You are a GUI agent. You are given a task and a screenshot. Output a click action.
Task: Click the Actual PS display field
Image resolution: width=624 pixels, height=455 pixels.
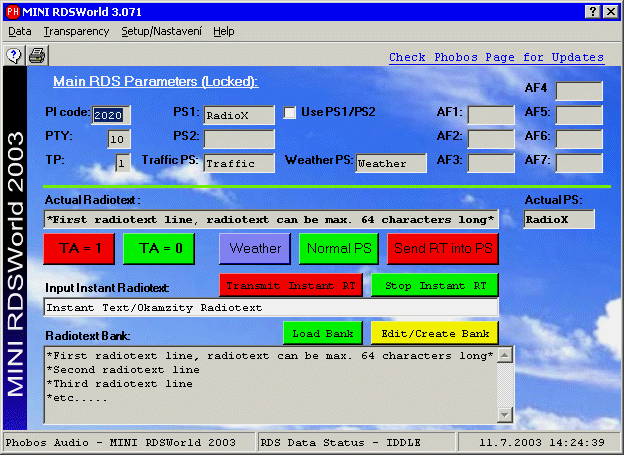559,219
